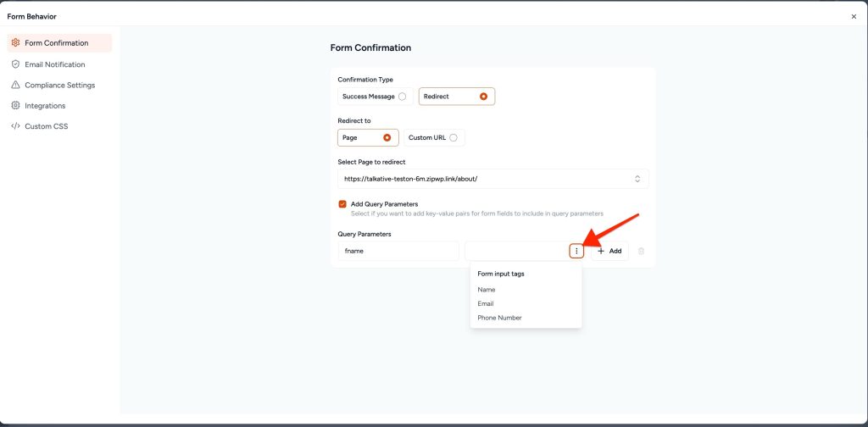The height and width of the screenshot is (427, 868).
Task: Click the Add query parameter button
Action: [609, 251]
